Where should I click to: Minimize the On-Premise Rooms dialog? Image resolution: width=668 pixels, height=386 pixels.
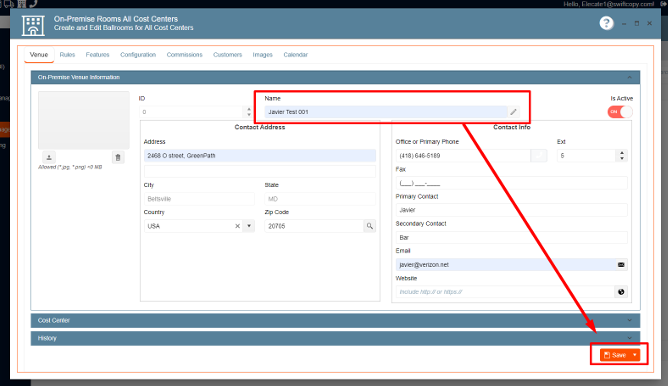click(x=624, y=23)
